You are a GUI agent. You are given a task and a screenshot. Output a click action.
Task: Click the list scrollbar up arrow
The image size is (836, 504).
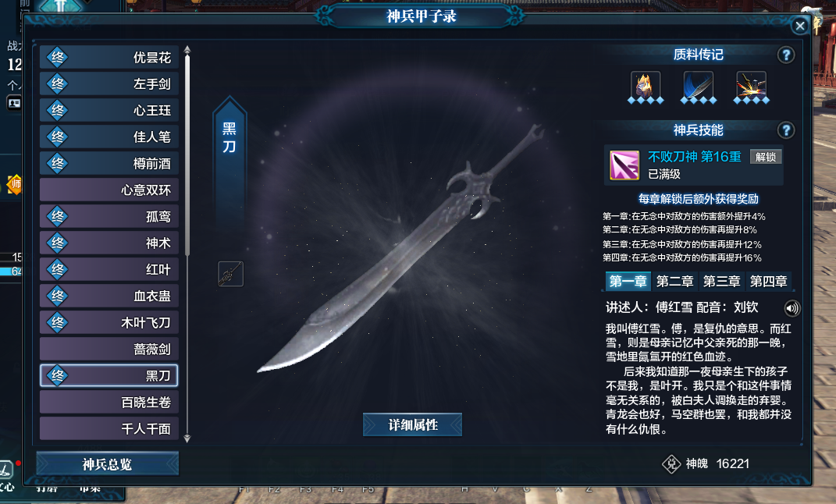click(x=187, y=50)
